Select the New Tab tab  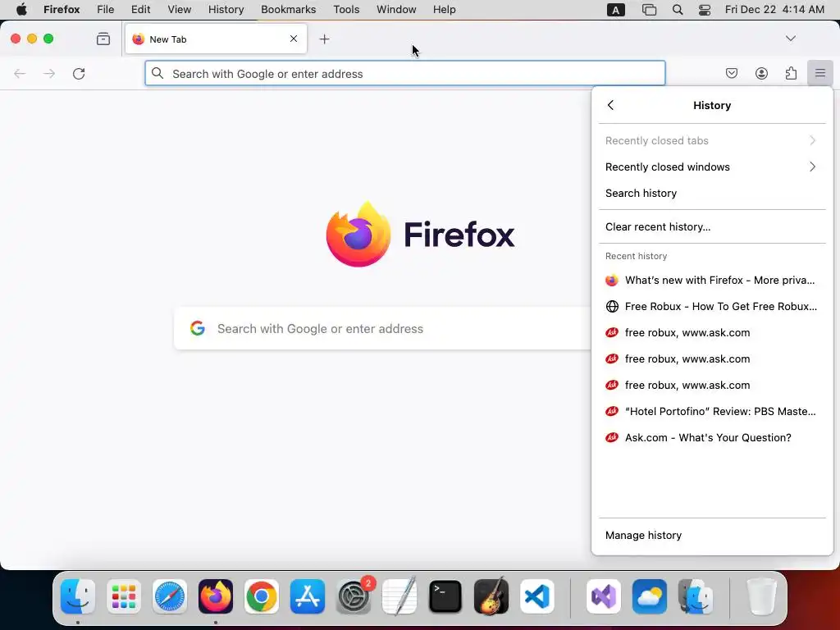click(x=216, y=39)
